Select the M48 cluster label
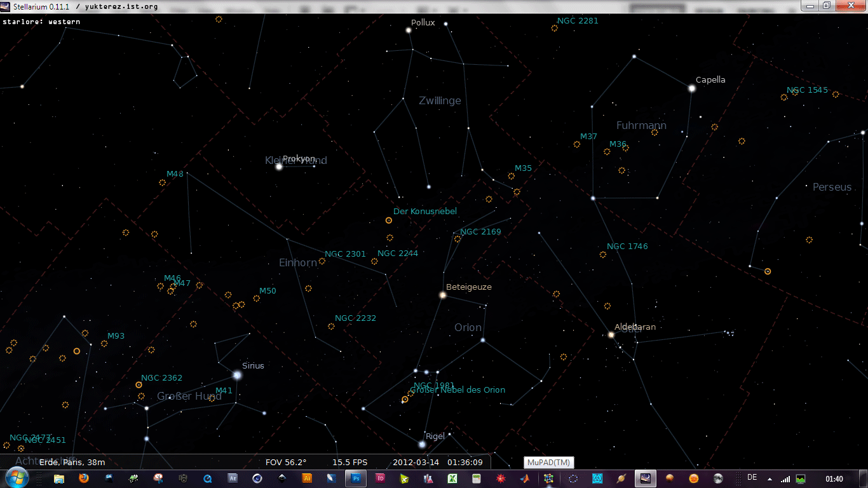The width and height of the screenshot is (868, 488). click(175, 174)
